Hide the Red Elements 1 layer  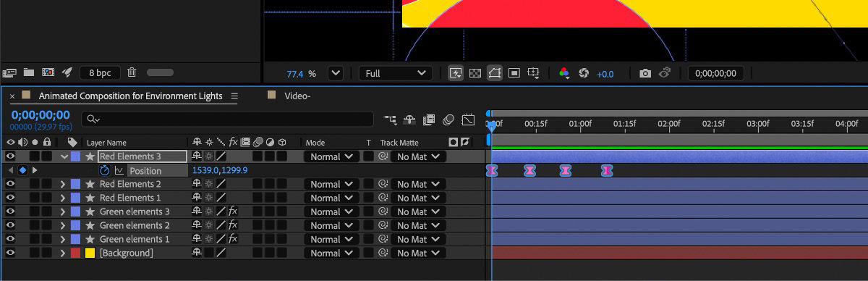[10, 198]
